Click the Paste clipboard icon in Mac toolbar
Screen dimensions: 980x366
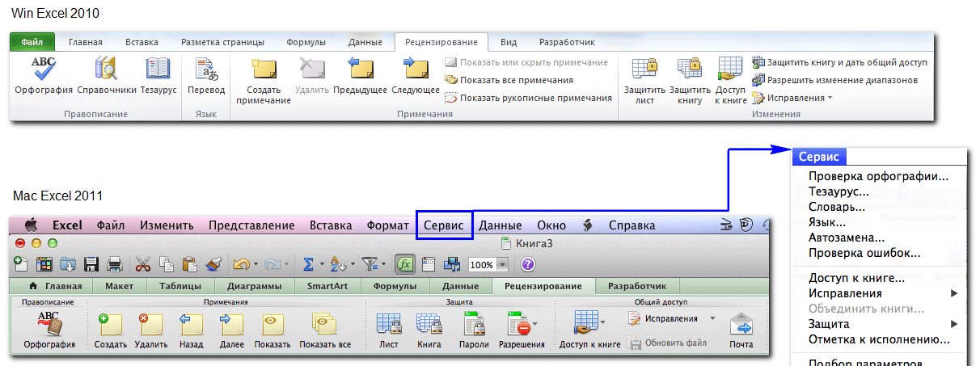tap(190, 263)
